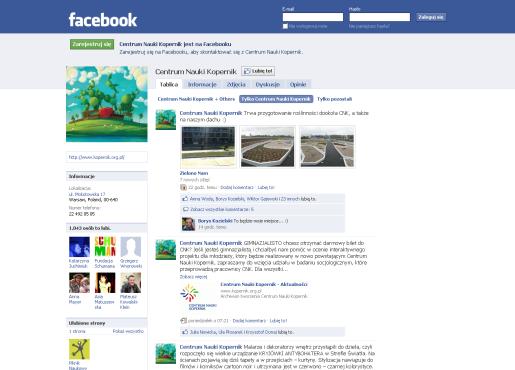The width and height of the screenshot is (515, 370).
Task: Click thumbs-up icon on second post likes
Action: click(x=185, y=332)
